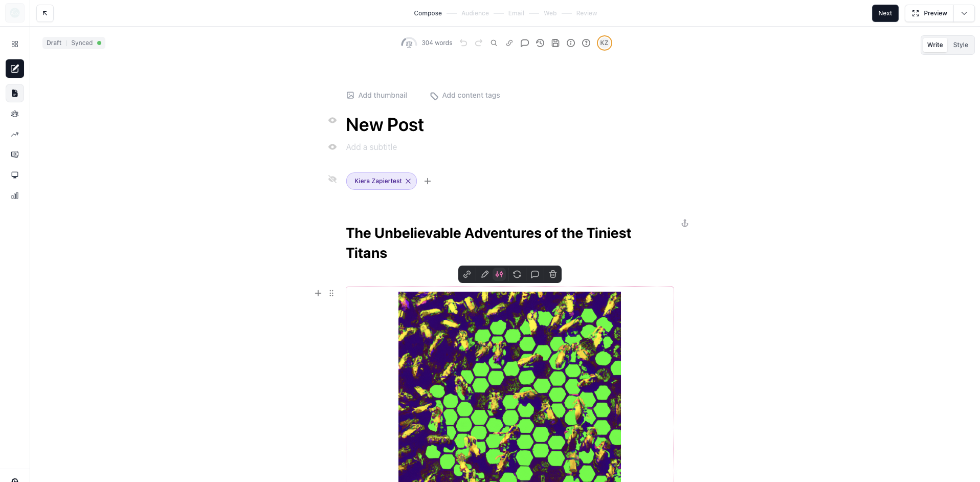Remove the Kiera Zapiertest author tag

(408, 181)
